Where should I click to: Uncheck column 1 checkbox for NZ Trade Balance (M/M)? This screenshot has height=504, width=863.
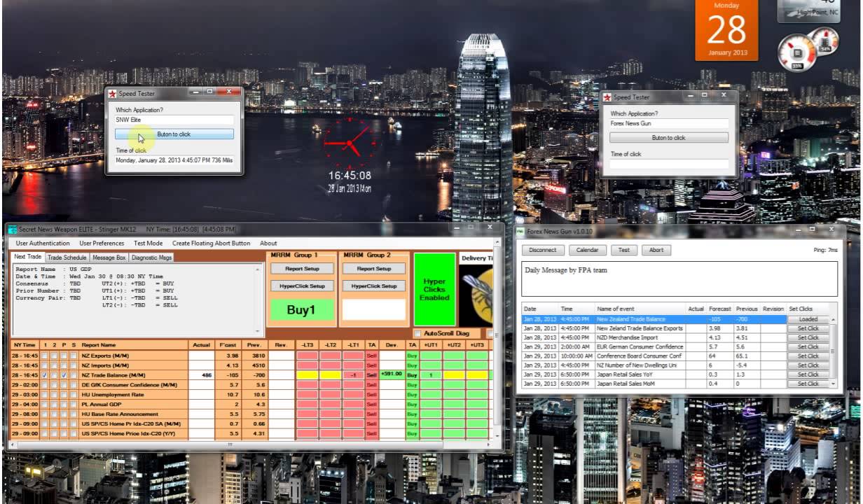point(46,375)
